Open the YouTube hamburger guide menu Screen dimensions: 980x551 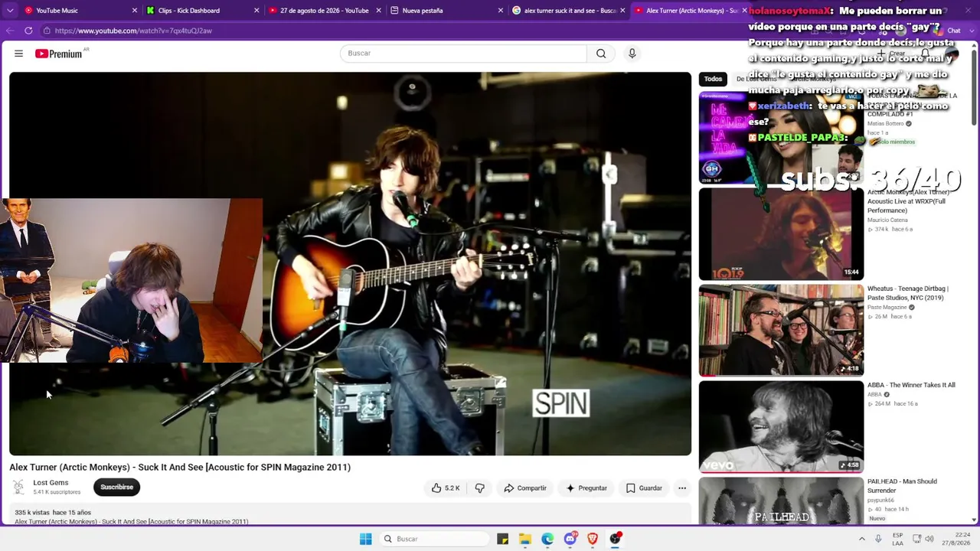point(18,54)
